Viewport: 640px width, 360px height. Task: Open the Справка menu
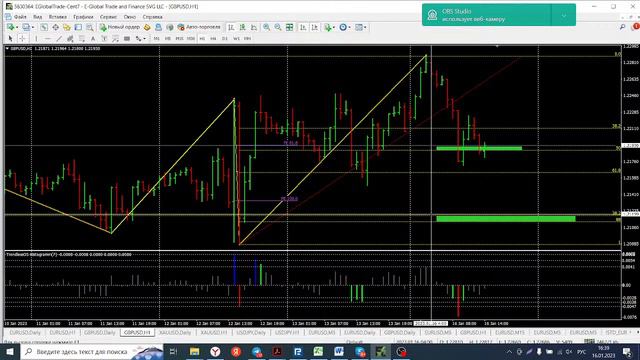(x=152, y=17)
